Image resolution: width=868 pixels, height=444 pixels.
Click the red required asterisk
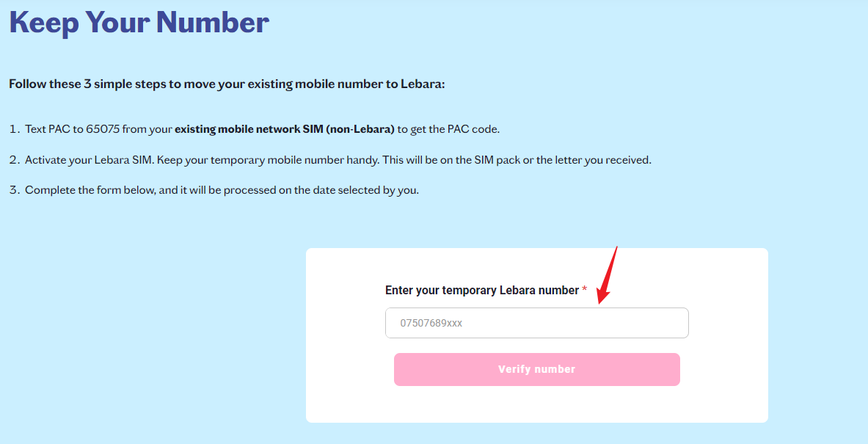coord(584,291)
